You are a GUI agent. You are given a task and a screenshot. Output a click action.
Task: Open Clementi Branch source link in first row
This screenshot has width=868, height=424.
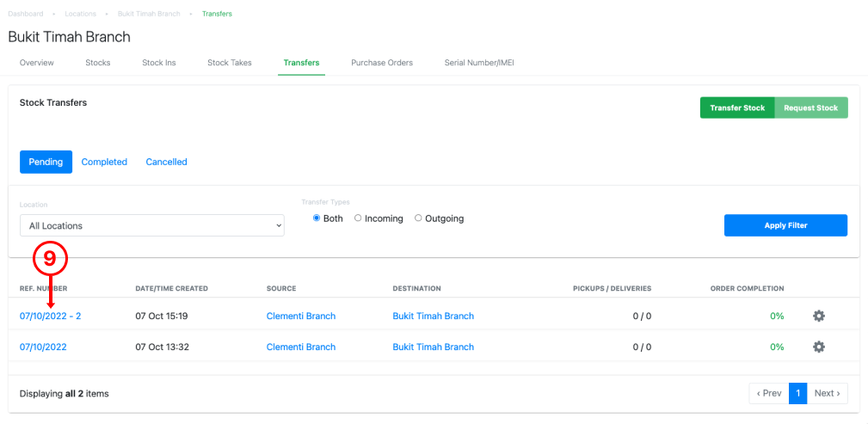point(301,316)
